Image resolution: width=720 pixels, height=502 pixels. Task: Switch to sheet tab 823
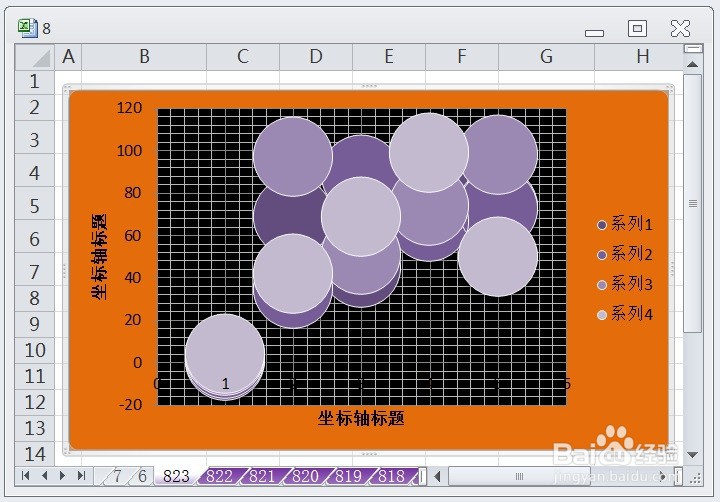(x=176, y=476)
